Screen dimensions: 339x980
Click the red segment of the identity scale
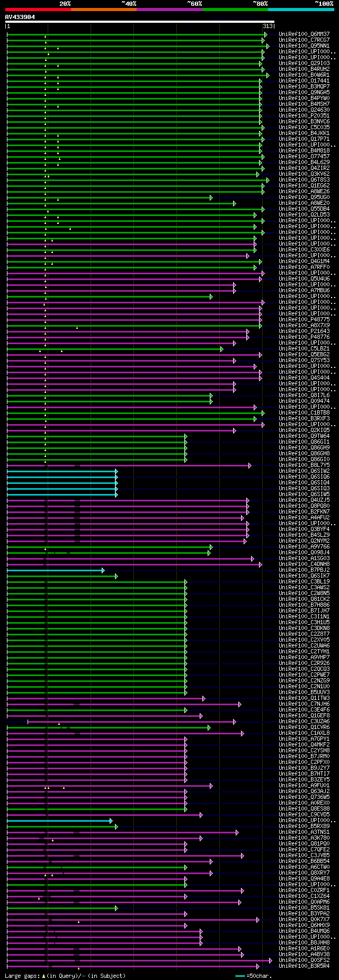click(38, 10)
